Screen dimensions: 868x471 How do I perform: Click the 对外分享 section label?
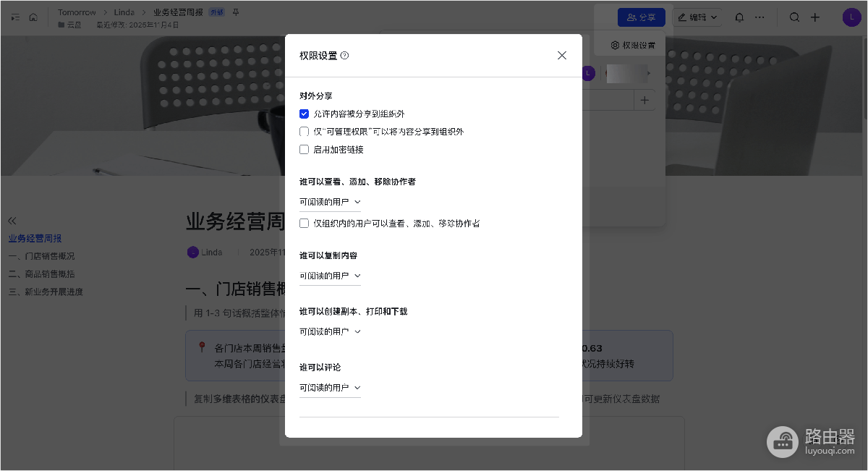tap(316, 96)
